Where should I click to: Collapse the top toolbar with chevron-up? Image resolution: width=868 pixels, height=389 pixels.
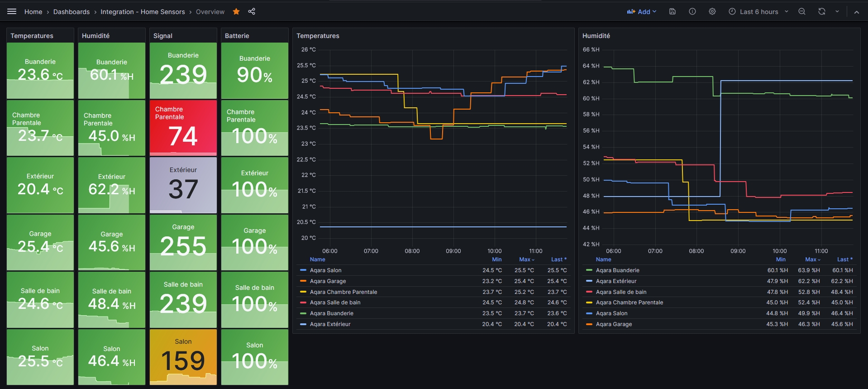pos(857,12)
